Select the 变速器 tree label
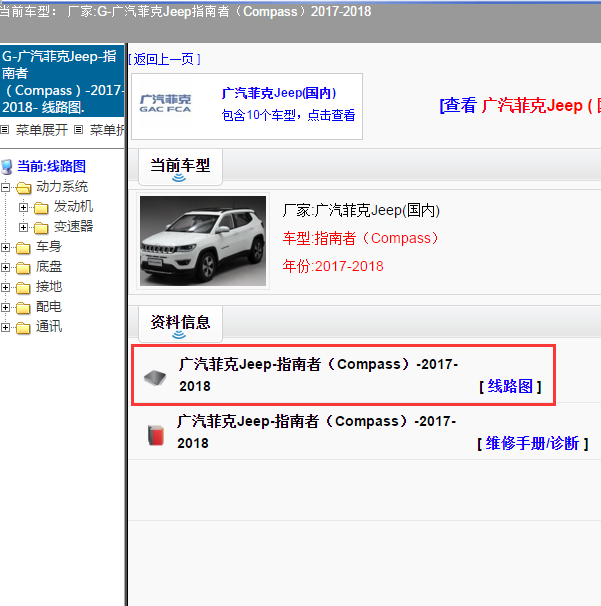Viewport: 601px width, 606px height. point(73,226)
